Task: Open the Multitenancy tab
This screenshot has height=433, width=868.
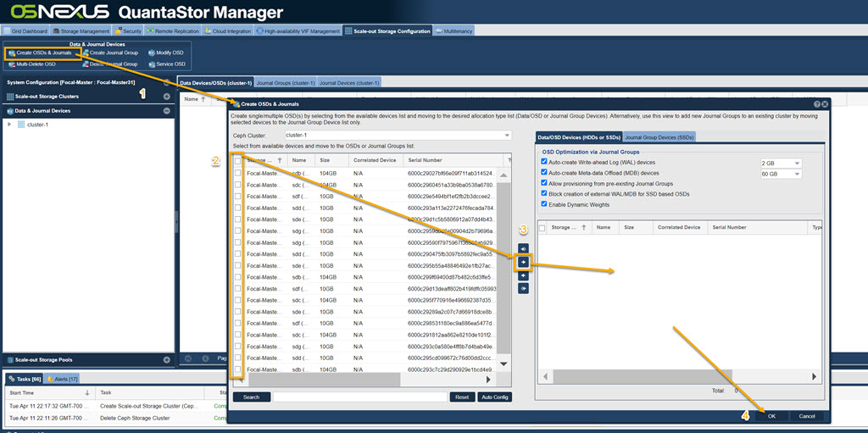Action: click(x=453, y=31)
